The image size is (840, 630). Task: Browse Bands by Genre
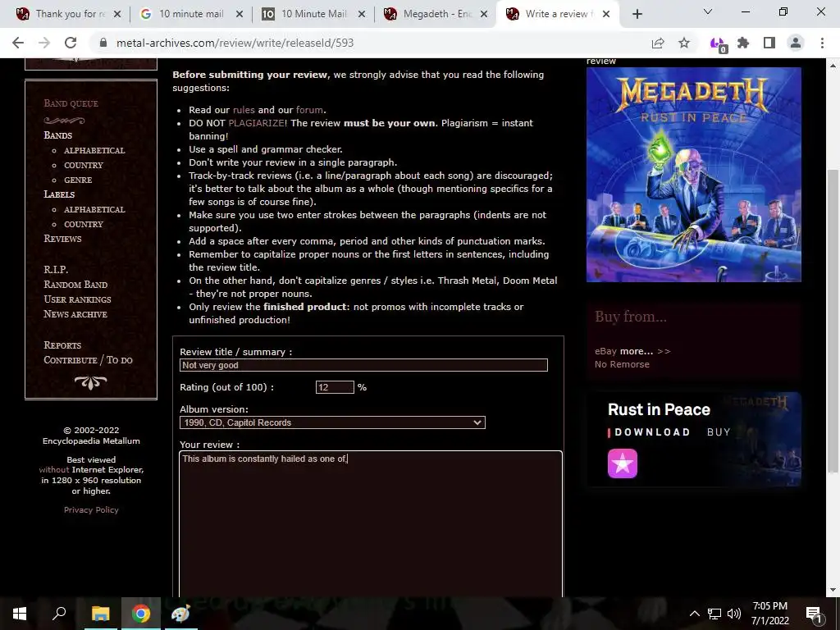[x=78, y=180]
